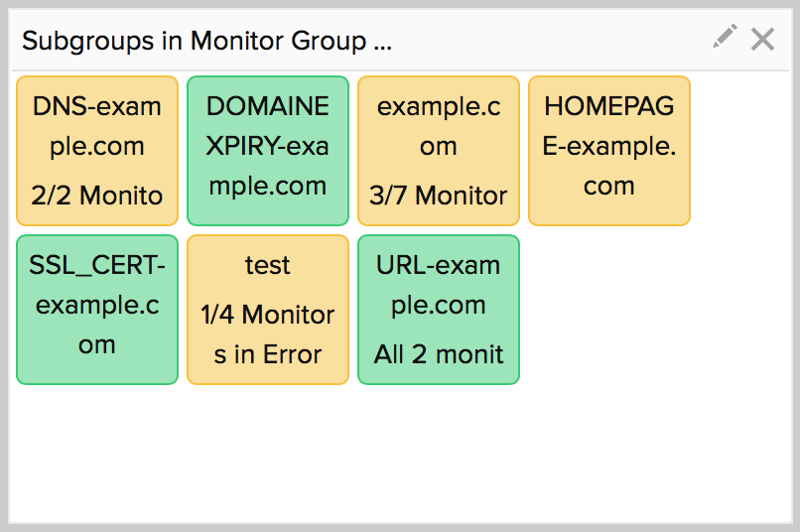Screen dimensions: 800x532
Task: Click the truncation ellipsis in widget title
Action: pos(383,42)
